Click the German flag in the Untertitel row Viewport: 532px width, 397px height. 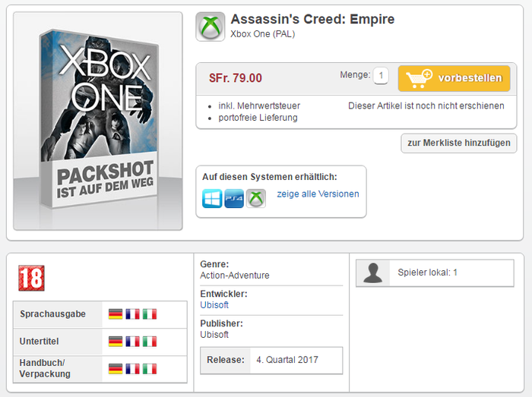(x=116, y=342)
